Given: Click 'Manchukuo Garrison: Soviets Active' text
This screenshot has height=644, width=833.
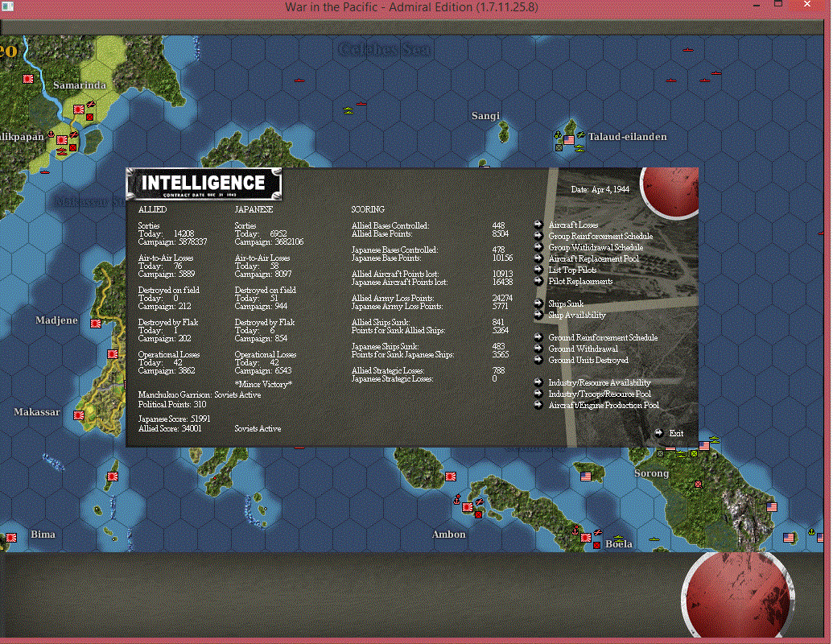Looking at the screenshot, I should (x=200, y=394).
